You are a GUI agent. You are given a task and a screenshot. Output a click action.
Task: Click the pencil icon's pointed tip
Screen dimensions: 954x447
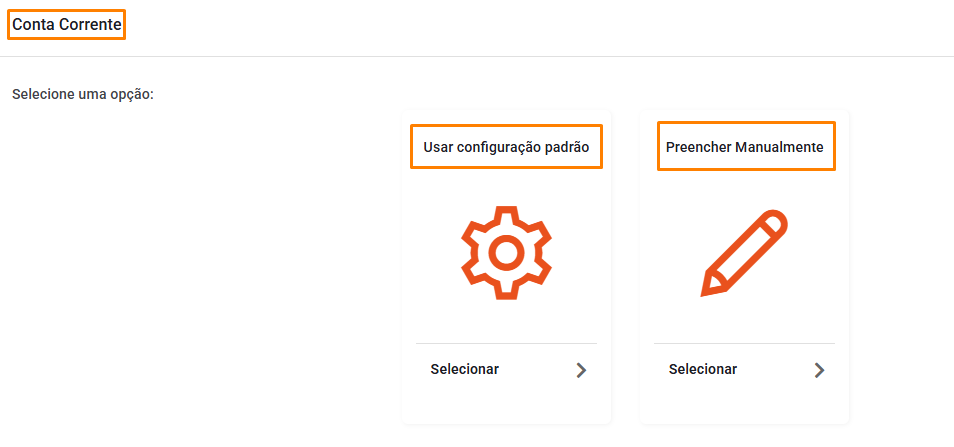tap(709, 287)
